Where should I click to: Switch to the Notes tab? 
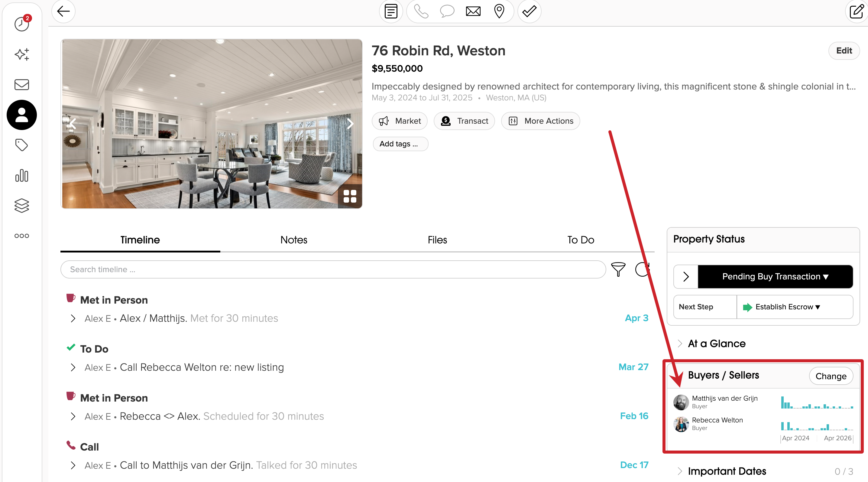point(293,240)
